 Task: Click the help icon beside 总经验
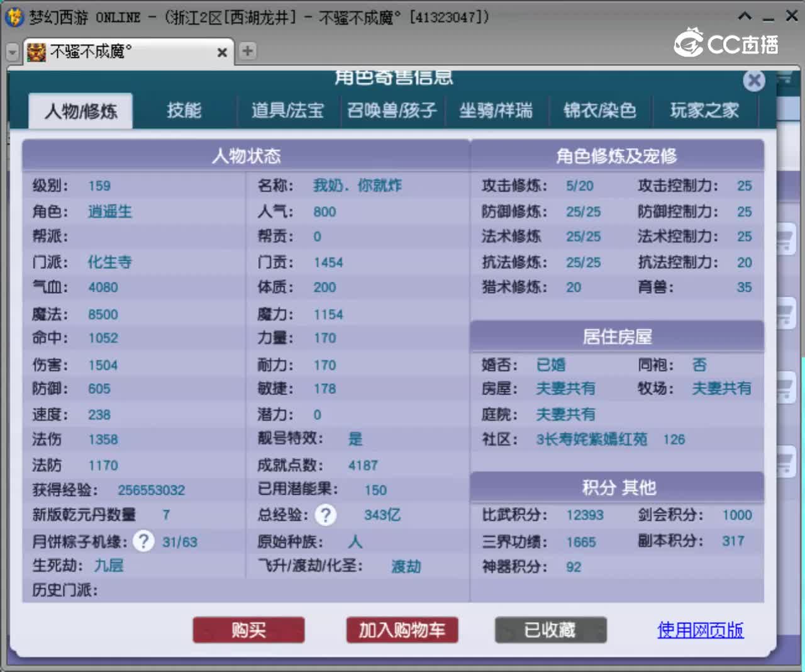pyautogui.click(x=325, y=515)
